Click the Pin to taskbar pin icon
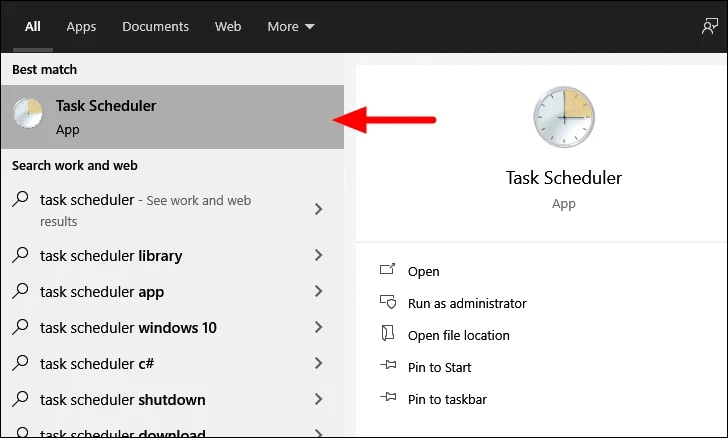The height and width of the screenshot is (438, 728). (388, 397)
